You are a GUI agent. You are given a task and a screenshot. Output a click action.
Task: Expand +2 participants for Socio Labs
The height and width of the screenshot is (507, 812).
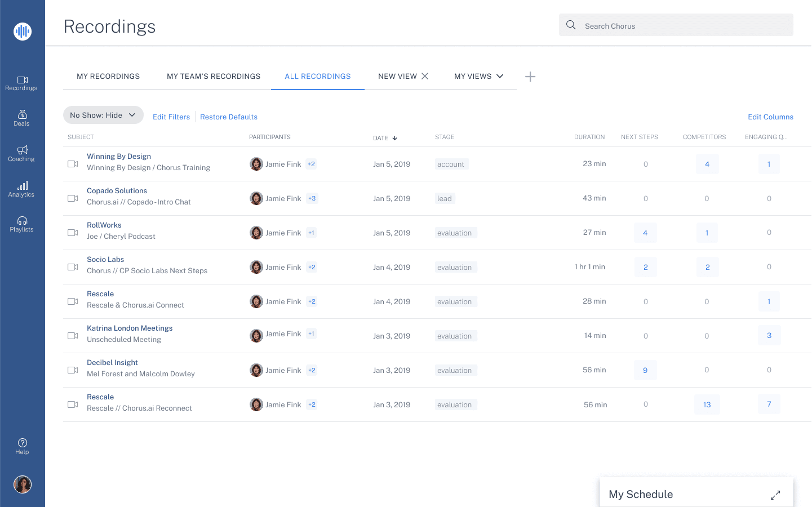pyautogui.click(x=312, y=267)
